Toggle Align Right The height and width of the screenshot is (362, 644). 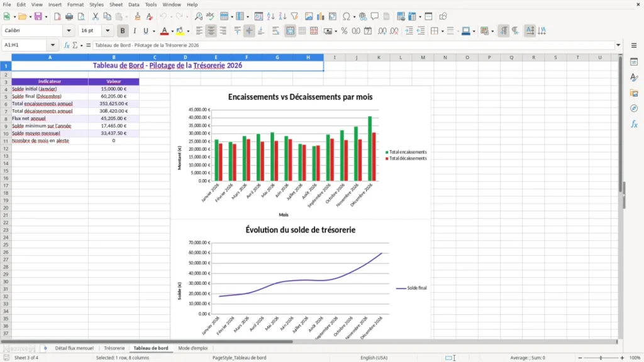(223, 31)
